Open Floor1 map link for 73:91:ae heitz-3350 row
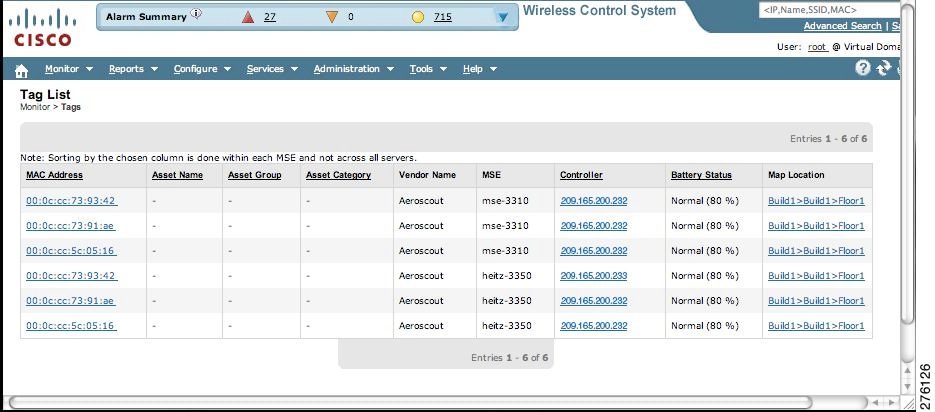 [816, 301]
